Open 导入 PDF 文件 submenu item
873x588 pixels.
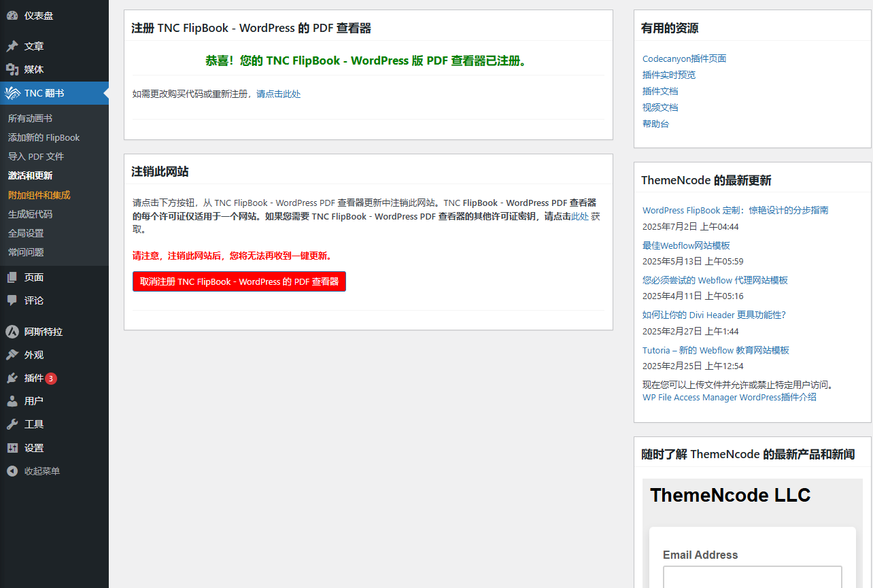point(36,156)
